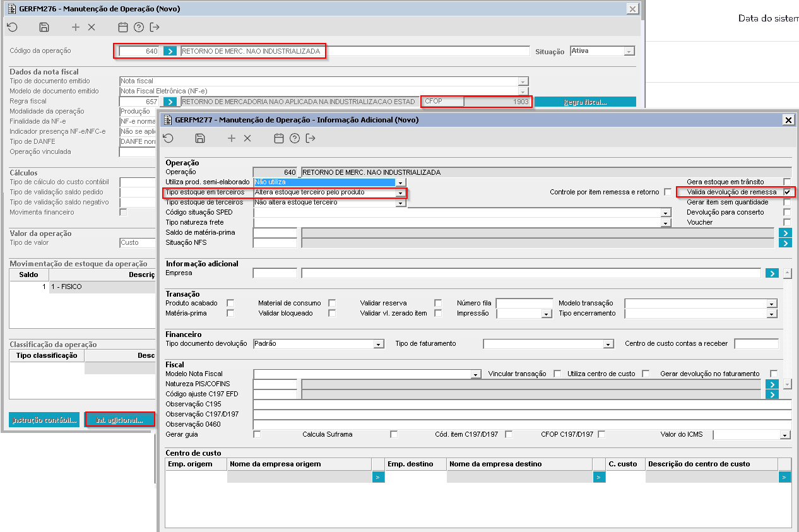Click delete (X) icon in GERFM277 toolbar
The width and height of the screenshot is (799, 532).
[x=247, y=138]
